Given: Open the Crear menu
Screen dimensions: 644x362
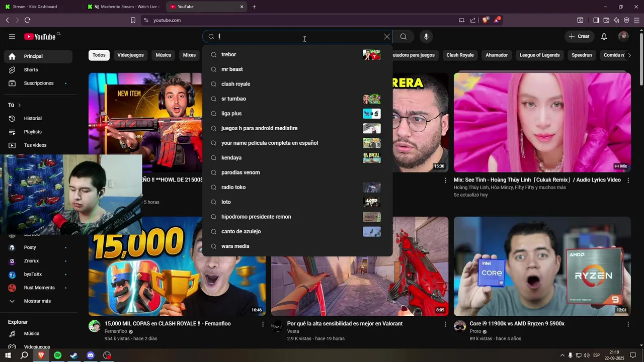Looking at the screenshot, I should (x=579, y=37).
